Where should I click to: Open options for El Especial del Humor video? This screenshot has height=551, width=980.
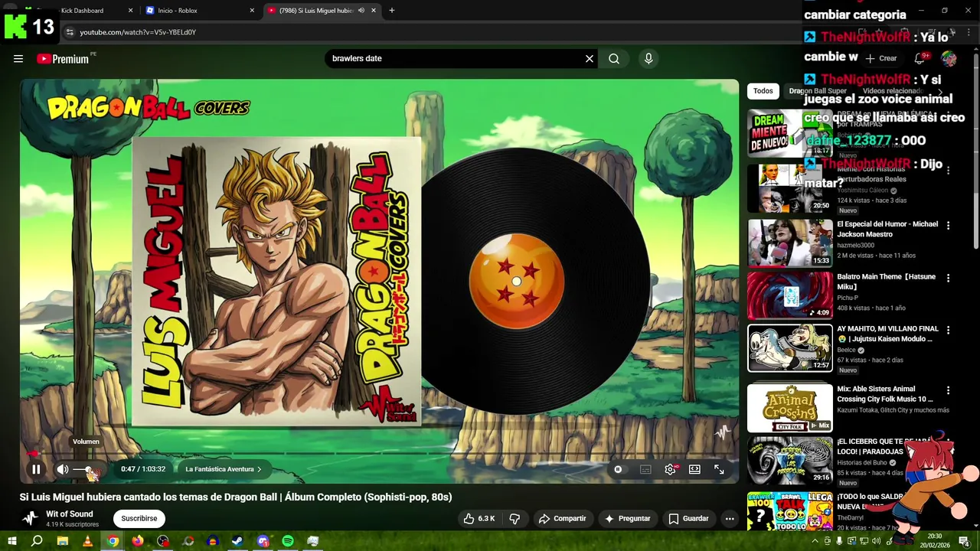coord(948,226)
